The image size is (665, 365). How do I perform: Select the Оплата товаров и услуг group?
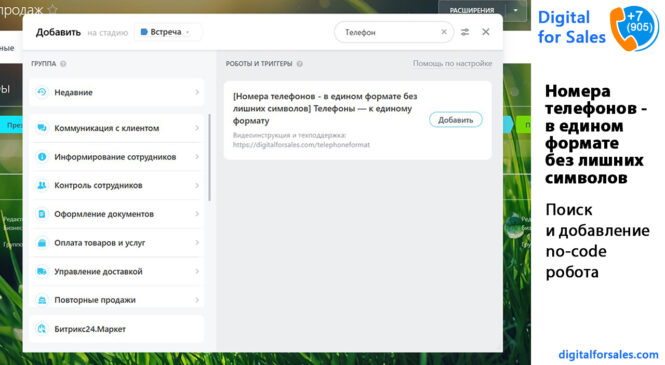tap(117, 242)
